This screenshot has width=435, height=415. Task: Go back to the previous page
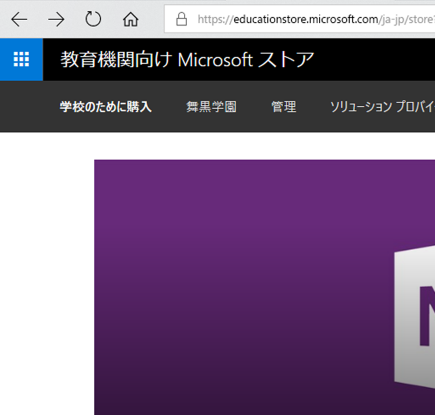pos(19,20)
